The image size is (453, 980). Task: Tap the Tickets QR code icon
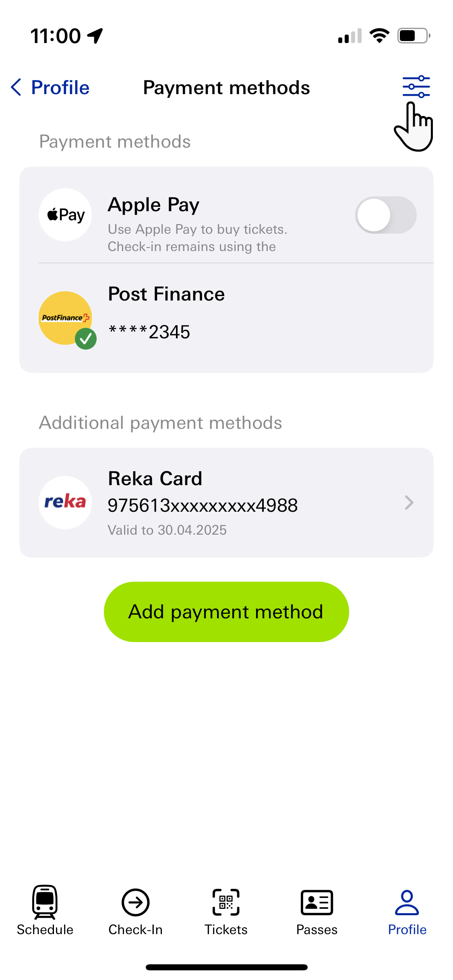click(226, 902)
